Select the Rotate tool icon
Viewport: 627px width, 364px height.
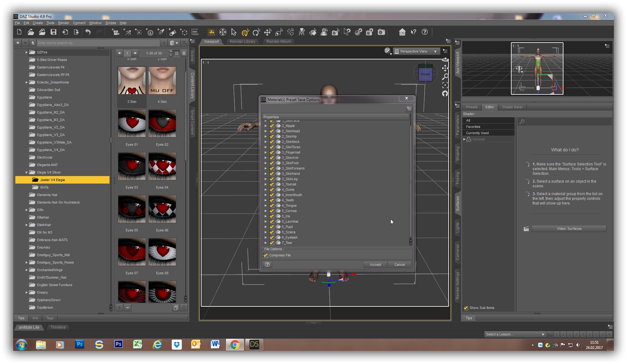pos(256,32)
